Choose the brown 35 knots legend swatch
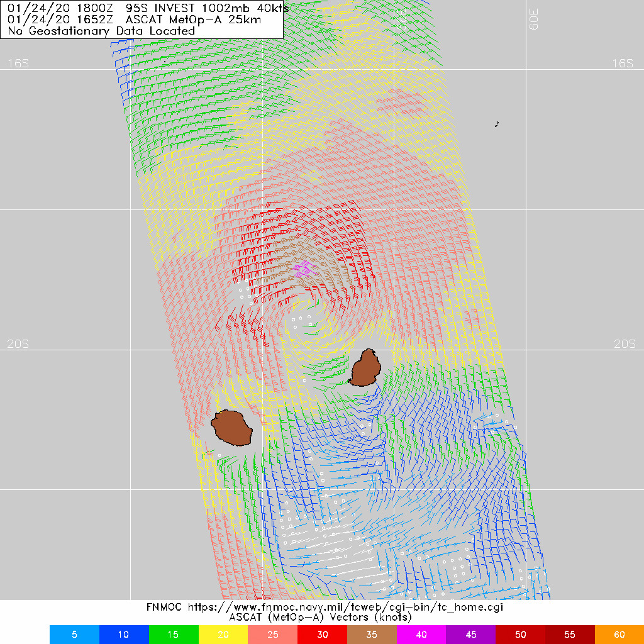The height and width of the screenshot is (644, 644). point(372,635)
